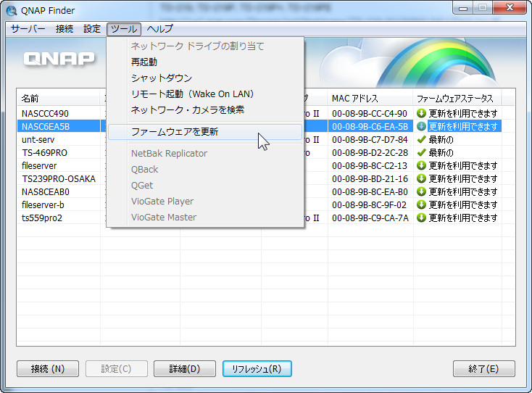Open the ヘルプ menu
The image size is (532, 393).
(x=159, y=29)
